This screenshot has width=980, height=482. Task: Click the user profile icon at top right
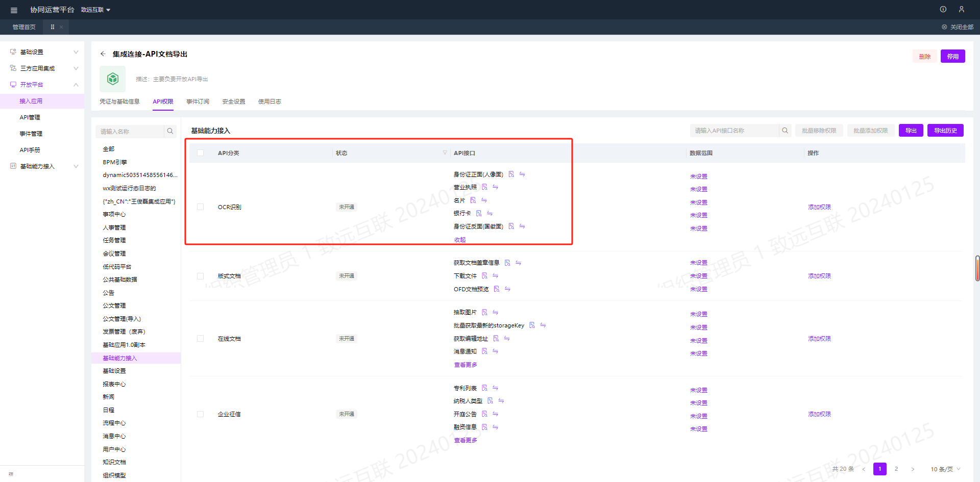click(961, 9)
